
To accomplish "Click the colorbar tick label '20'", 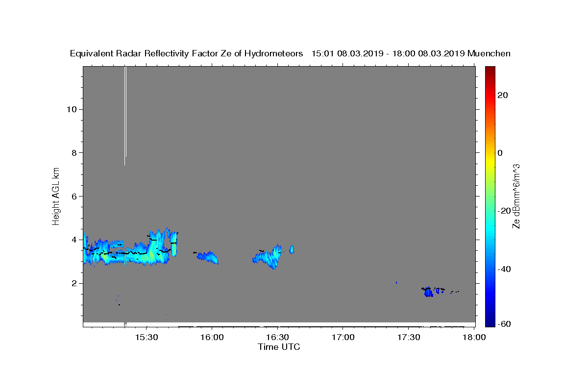I will 502,95.
